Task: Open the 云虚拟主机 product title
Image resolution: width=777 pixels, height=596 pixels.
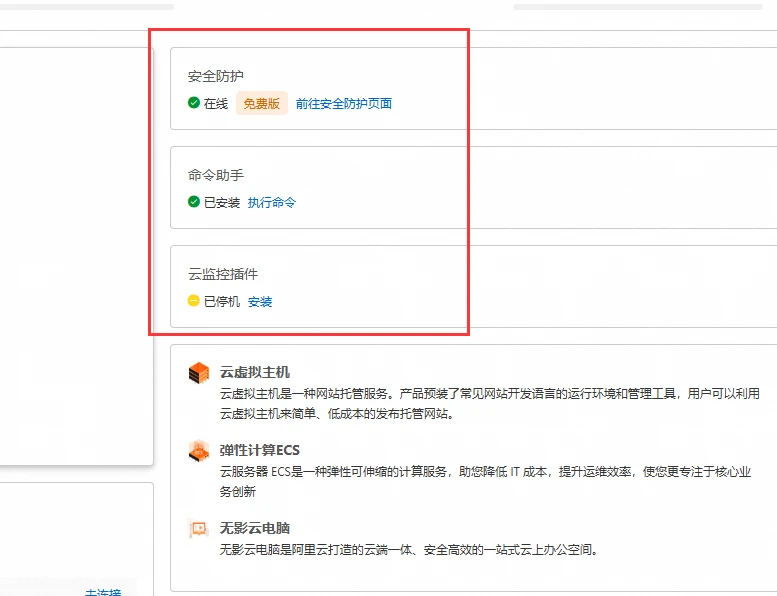Action: (255, 372)
